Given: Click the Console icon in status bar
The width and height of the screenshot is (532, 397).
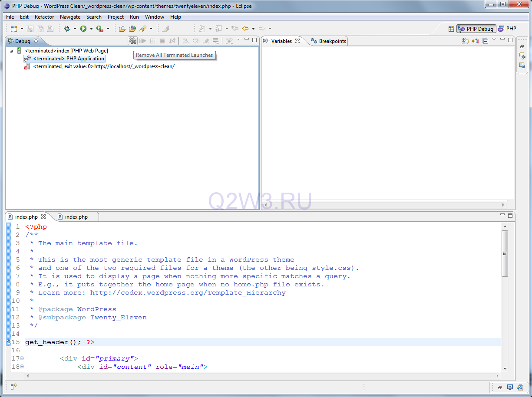Looking at the screenshot, I should point(510,387).
